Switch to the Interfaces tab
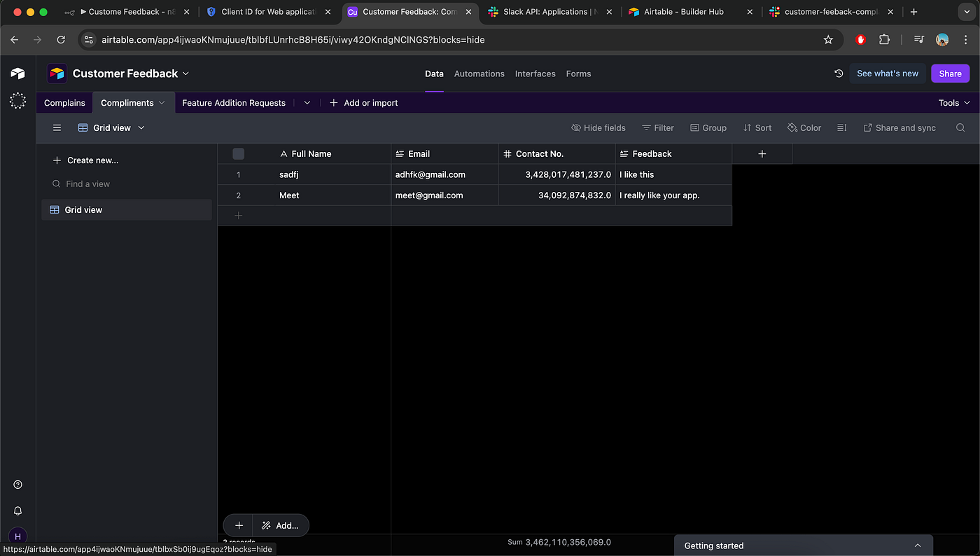 535,74
